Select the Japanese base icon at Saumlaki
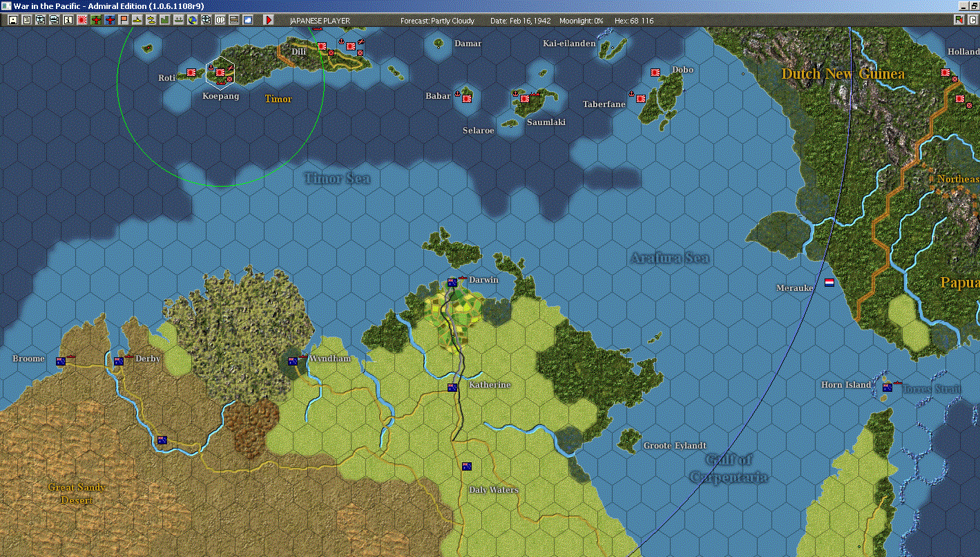This screenshot has width=980, height=557. click(x=525, y=99)
